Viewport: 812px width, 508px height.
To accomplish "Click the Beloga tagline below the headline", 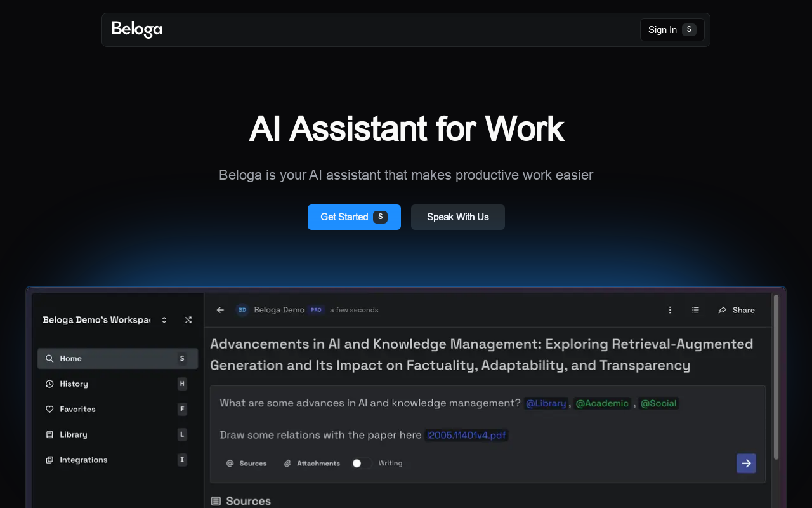I will tap(406, 175).
